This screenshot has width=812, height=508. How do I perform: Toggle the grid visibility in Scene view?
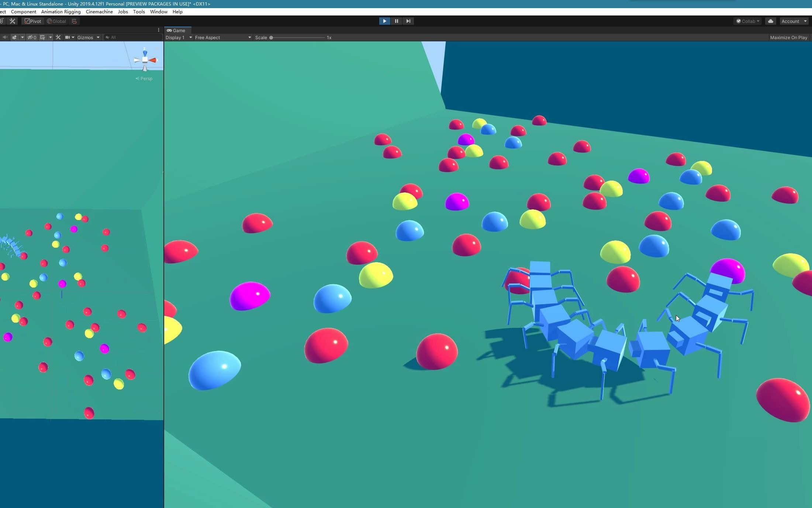pyautogui.click(x=42, y=37)
